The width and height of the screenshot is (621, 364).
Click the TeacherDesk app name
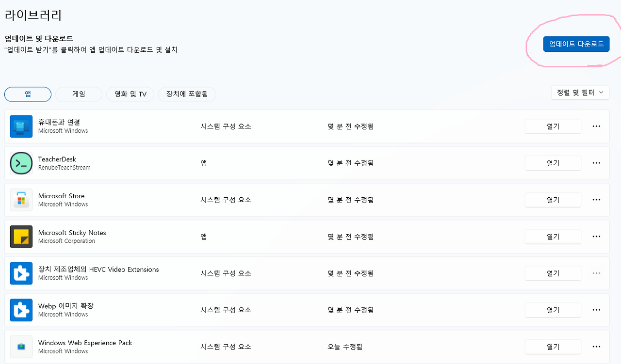57,159
